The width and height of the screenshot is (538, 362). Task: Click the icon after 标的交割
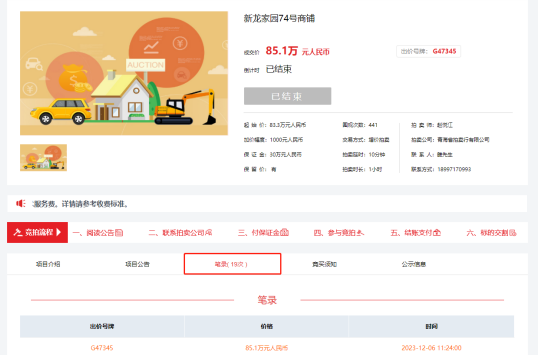[513, 233]
